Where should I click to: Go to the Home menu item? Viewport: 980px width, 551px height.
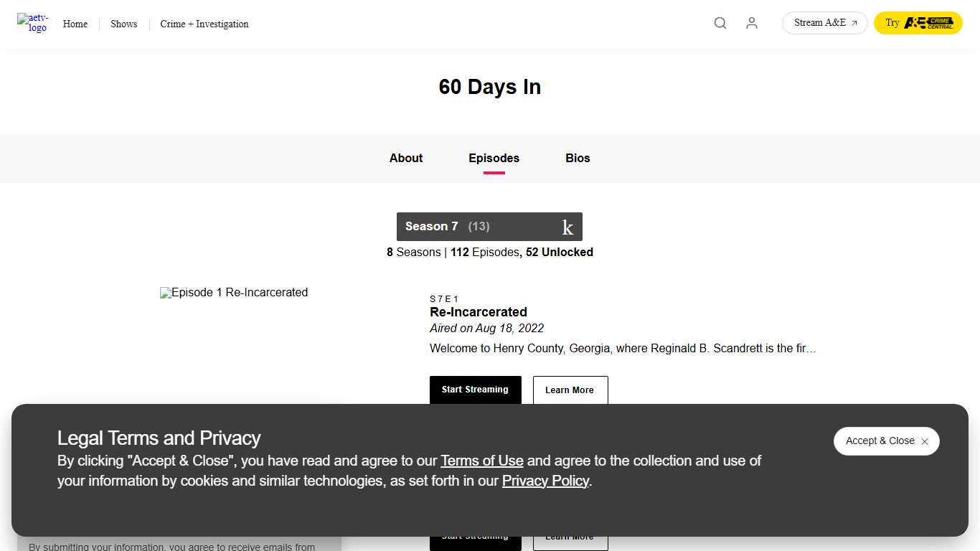(x=75, y=24)
